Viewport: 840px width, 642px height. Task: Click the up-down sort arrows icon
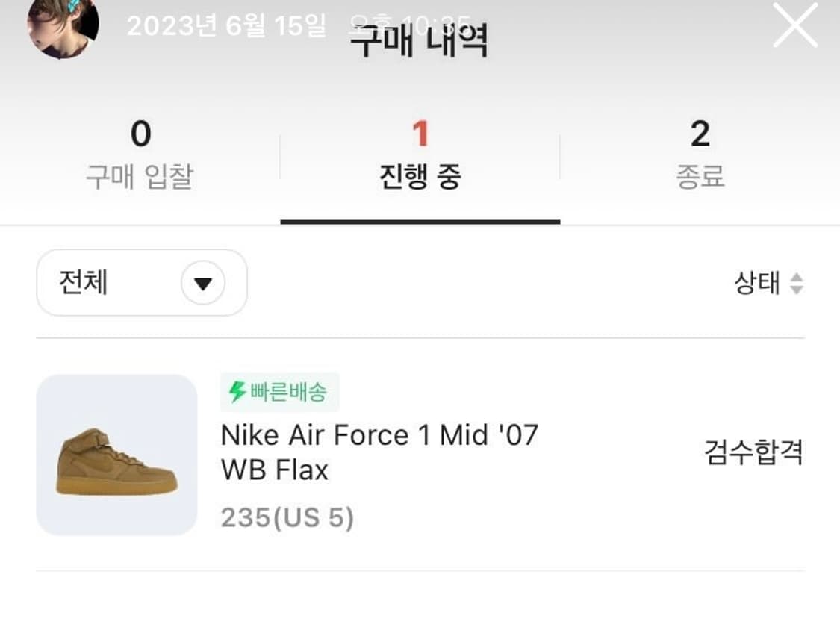click(797, 284)
